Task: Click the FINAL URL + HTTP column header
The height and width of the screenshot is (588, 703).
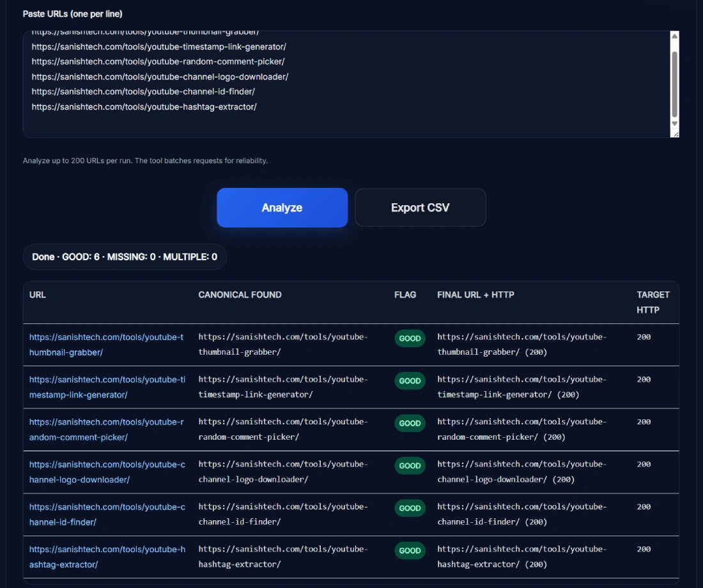Action: click(x=475, y=295)
